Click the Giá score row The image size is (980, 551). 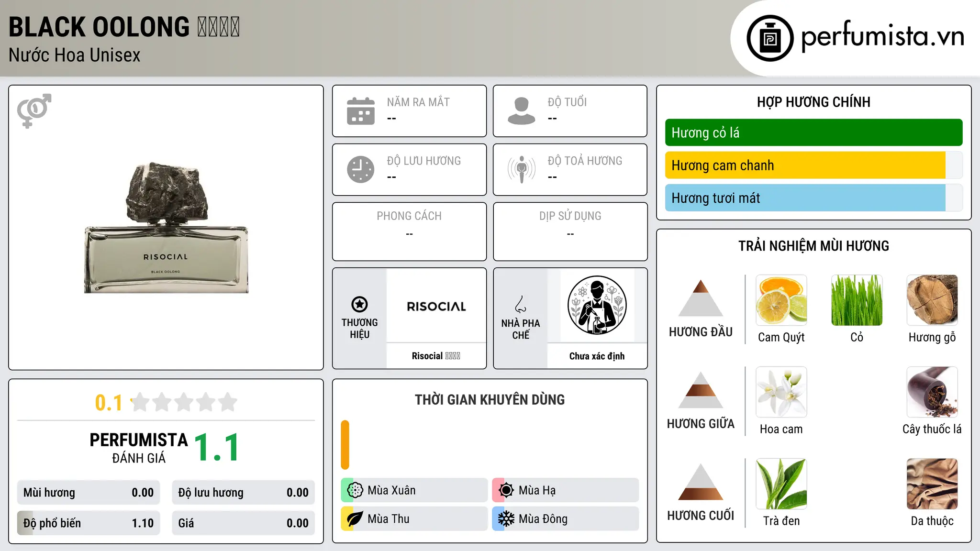tap(244, 523)
